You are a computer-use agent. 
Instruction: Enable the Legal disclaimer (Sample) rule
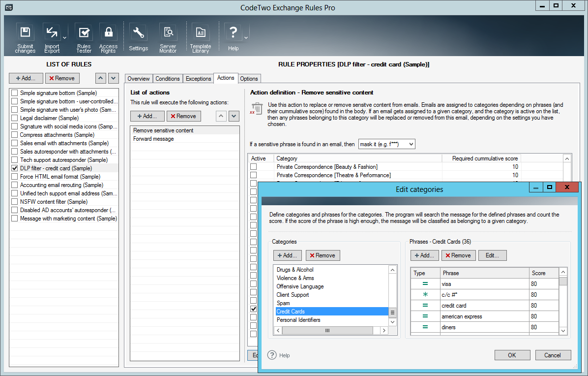click(15, 118)
